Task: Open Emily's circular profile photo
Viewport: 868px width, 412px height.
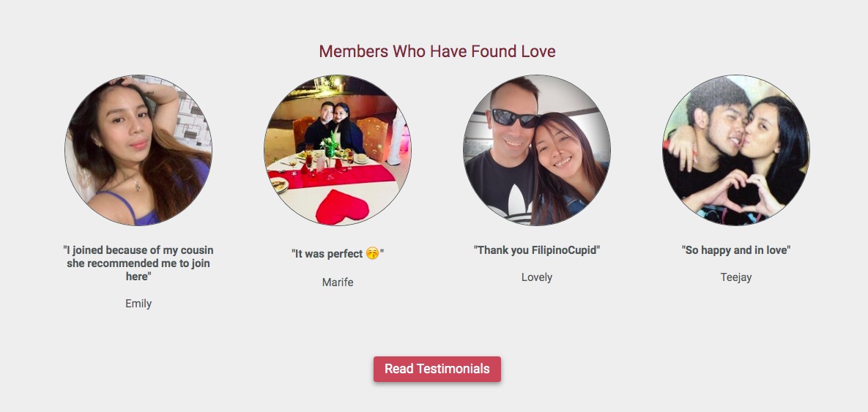Action: 138,150
